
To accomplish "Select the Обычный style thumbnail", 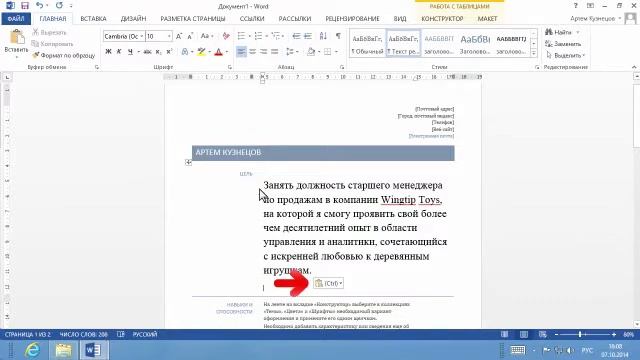I will (x=367, y=44).
